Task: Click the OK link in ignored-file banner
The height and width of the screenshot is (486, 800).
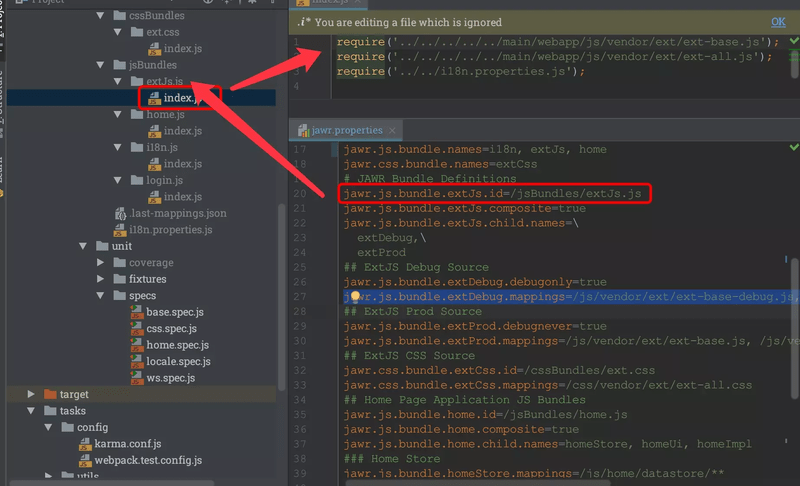Action: coord(778,21)
